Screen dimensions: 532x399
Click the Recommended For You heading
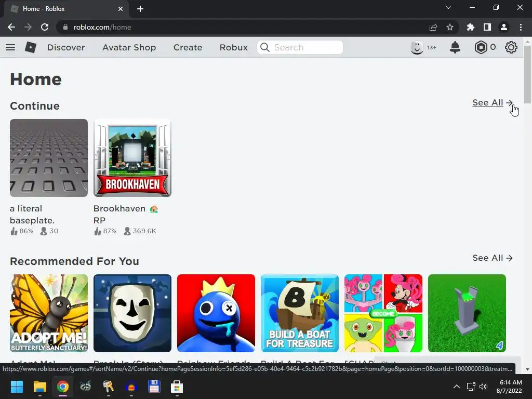point(74,261)
